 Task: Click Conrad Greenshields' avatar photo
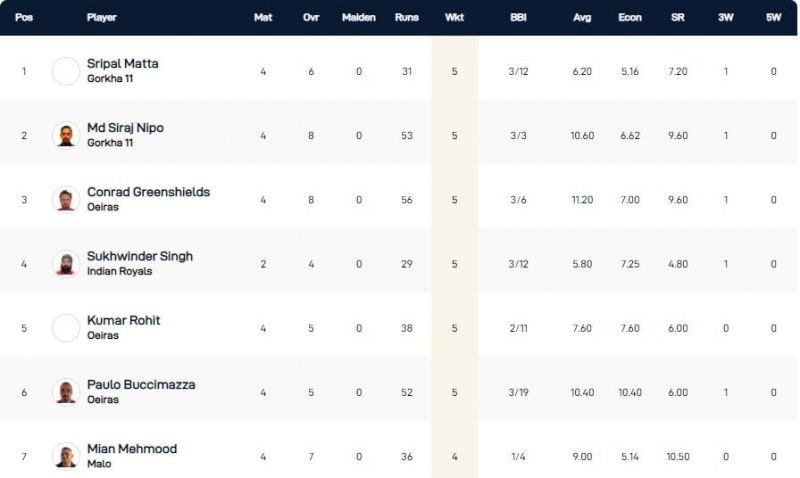click(66, 199)
